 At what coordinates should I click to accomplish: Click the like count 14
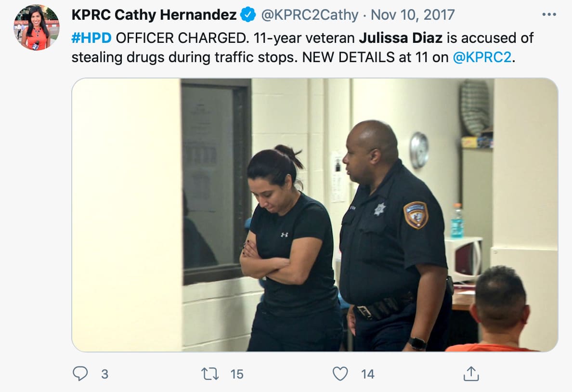pyautogui.click(x=368, y=374)
